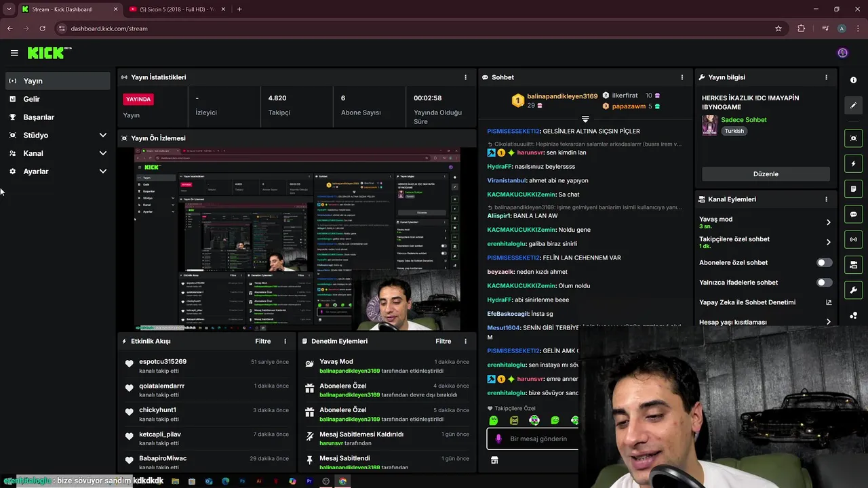Viewport: 868px width, 488px height.
Task: Click chat username HydraFF asking nasılsınız
Action: pos(499,167)
